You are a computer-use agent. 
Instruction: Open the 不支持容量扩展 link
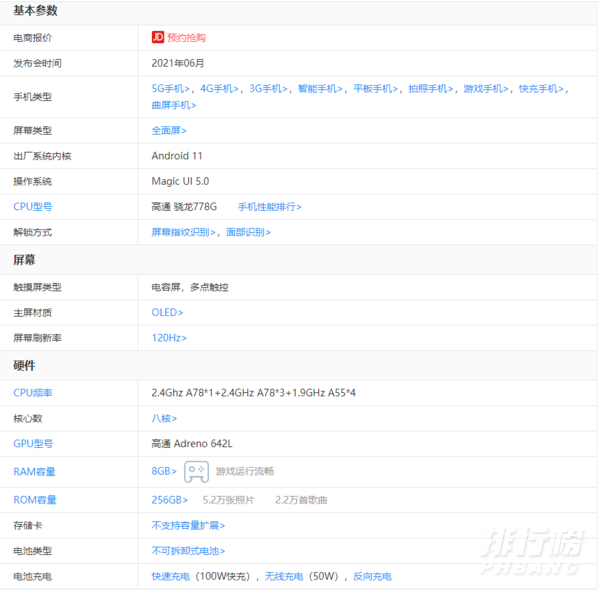click(x=188, y=526)
